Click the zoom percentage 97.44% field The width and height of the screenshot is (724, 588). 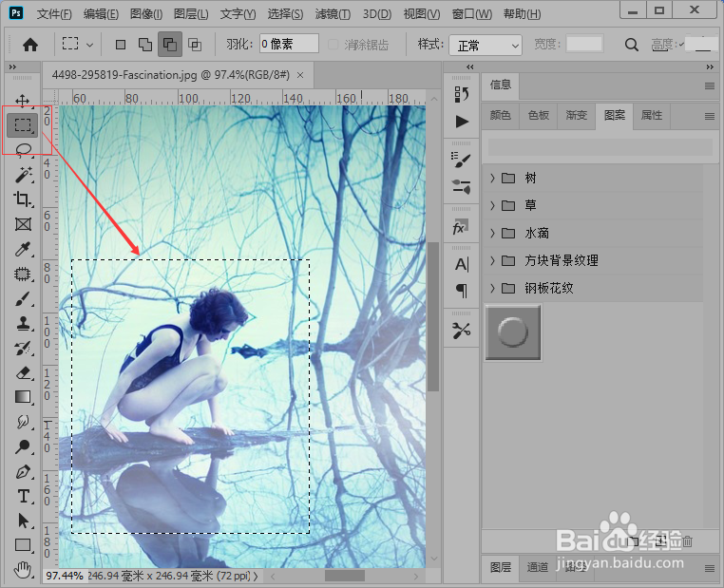(x=65, y=576)
